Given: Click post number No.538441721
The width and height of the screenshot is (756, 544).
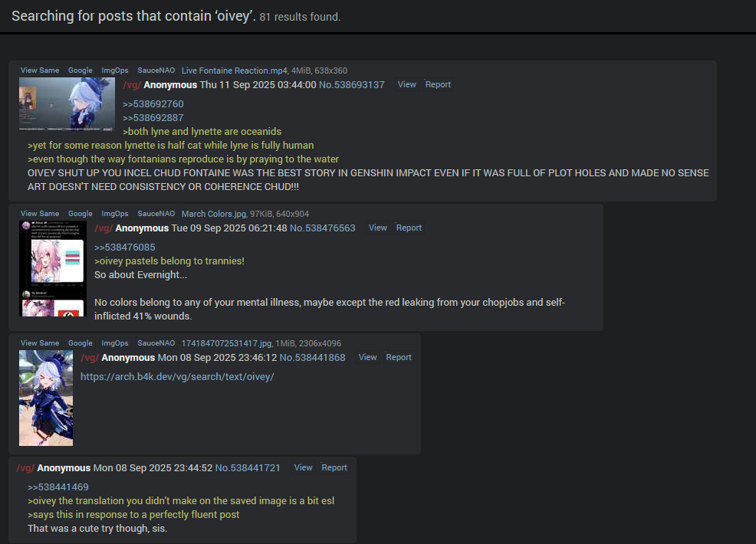Looking at the screenshot, I should tap(248, 468).
